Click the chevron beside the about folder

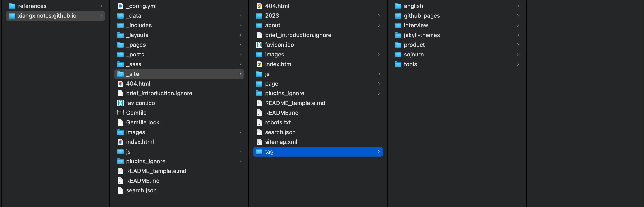coord(379,26)
